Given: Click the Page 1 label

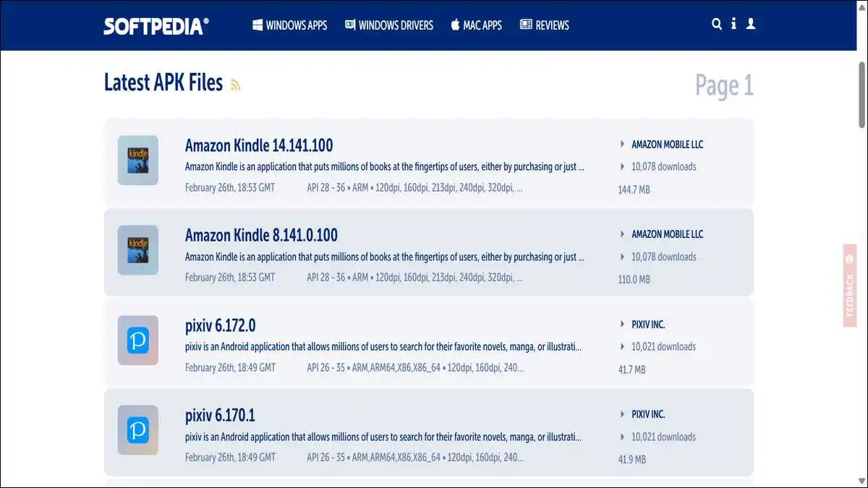Looking at the screenshot, I should (724, 85).
